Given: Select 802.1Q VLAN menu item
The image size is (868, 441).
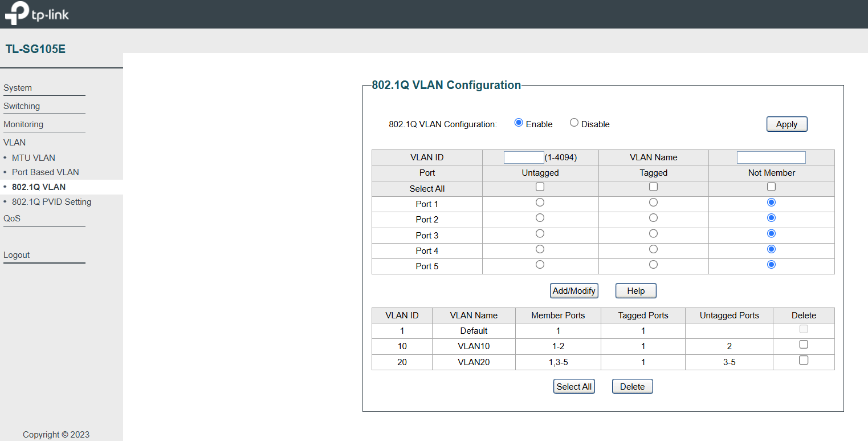Looking at the screenshot, I should 39,187.
